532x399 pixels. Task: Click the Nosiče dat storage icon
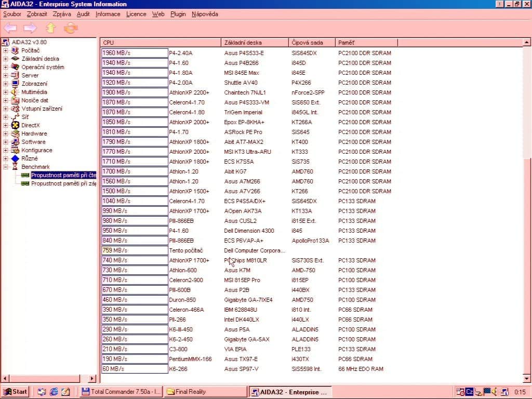click(x=15, y=100)
